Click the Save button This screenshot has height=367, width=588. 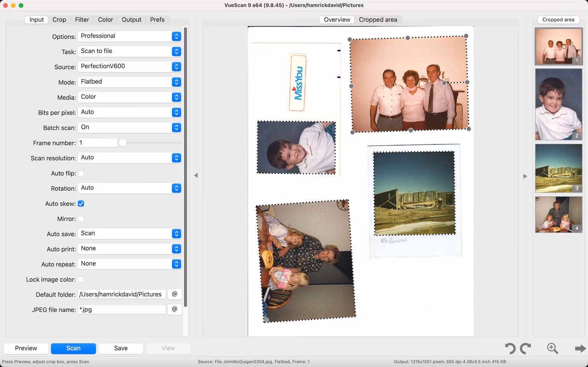point(121,348)
